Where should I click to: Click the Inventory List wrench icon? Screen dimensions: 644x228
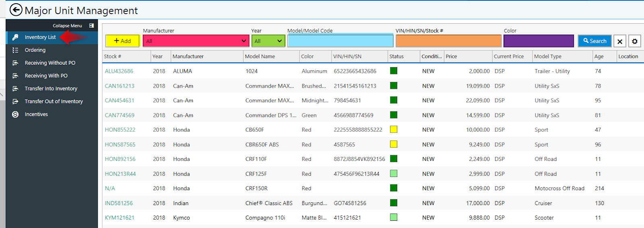coord(15,37)
